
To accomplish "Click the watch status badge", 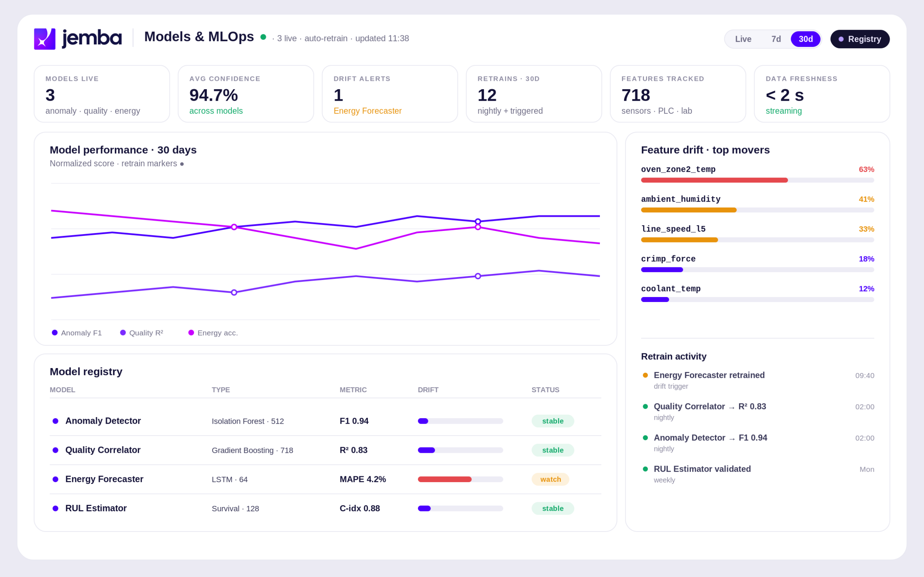I will tap(550, 479).
